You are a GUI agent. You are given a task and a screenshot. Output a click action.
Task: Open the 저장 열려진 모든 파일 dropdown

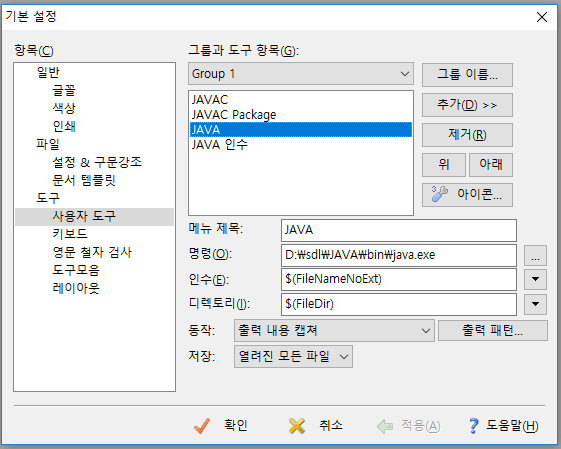(x=293, y=356)
